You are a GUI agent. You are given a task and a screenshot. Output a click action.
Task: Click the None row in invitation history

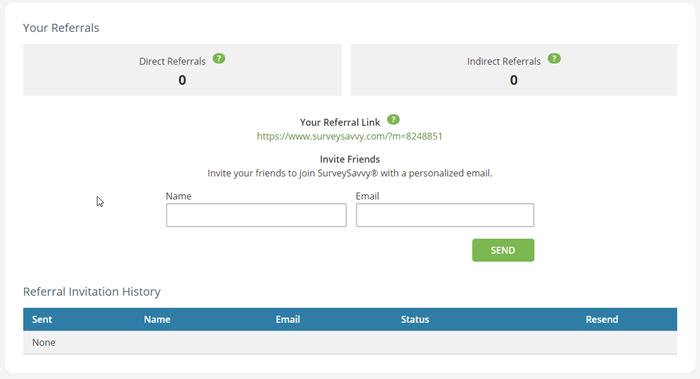(350, 342)
